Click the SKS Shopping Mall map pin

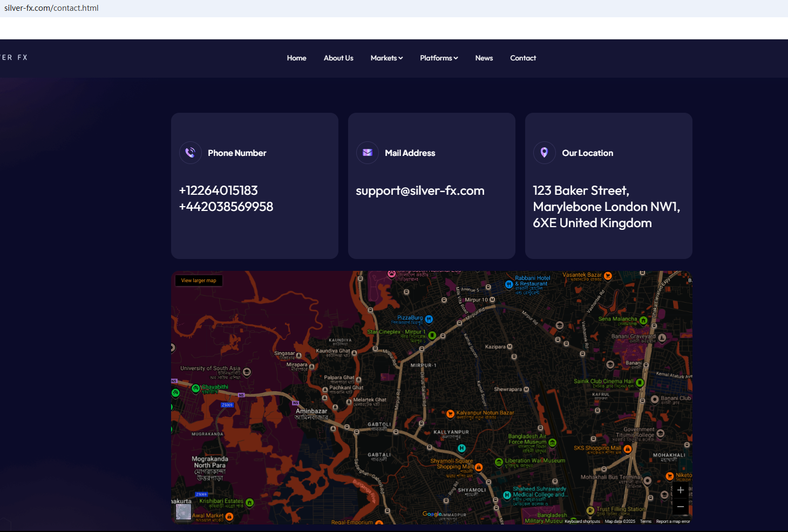(627, 449)
